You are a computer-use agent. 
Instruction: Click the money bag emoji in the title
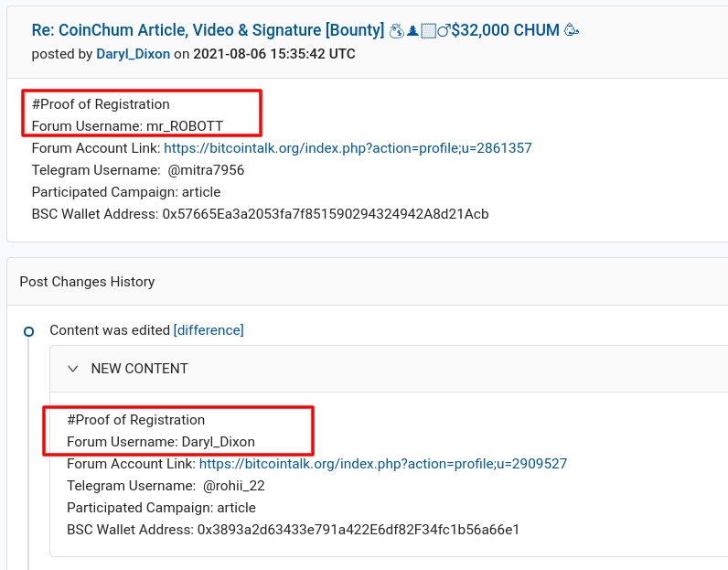click(397, 31)
